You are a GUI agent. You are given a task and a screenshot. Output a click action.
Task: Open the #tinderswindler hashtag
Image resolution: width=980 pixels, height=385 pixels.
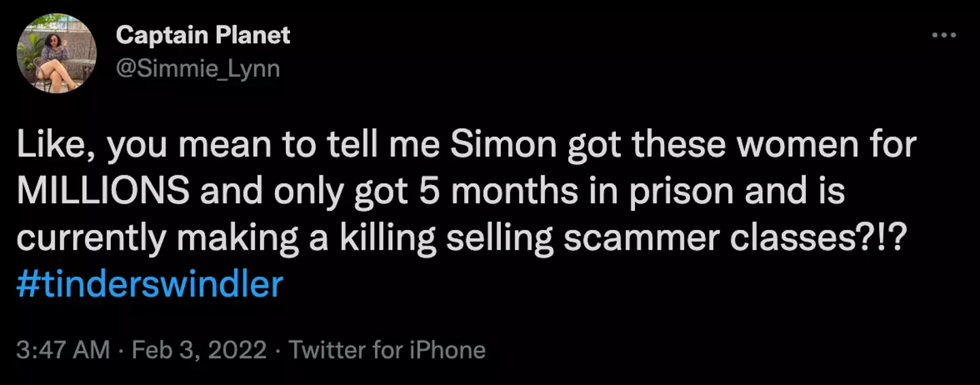click(x=148, y=284)
